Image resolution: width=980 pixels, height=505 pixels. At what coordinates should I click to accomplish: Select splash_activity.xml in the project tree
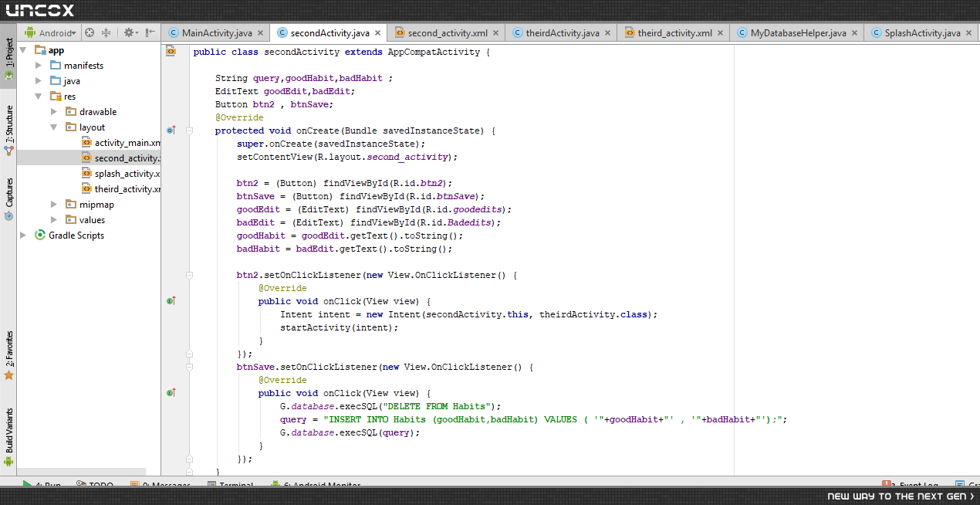pyautogui.click(x=121, y=173)
